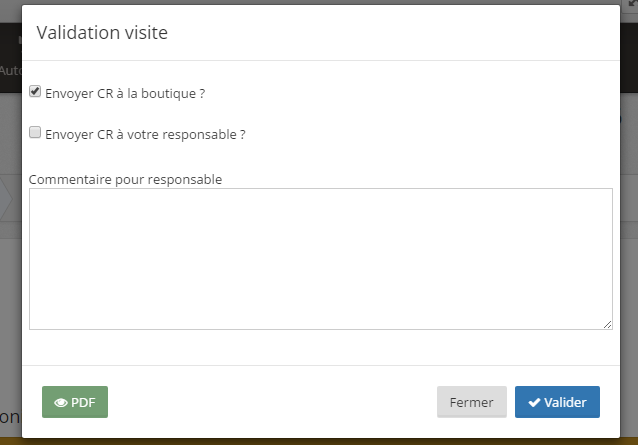Click the checkmark icon on Valider button
This screenshot has width=638, height=445.
(x=534, y=402)
